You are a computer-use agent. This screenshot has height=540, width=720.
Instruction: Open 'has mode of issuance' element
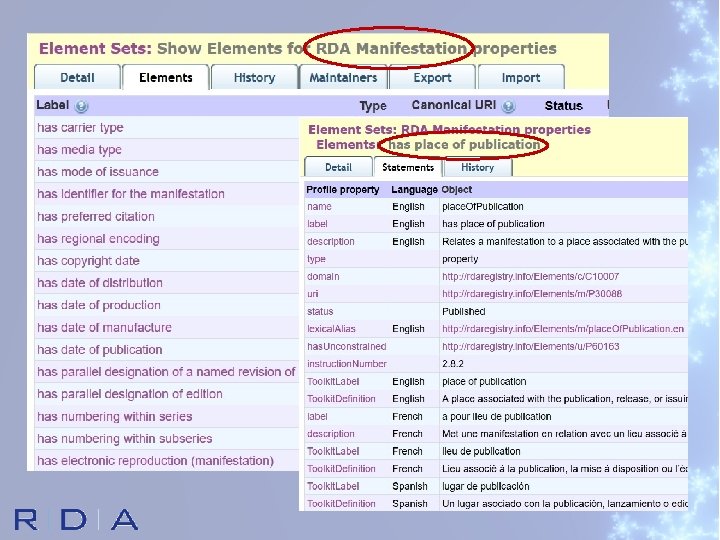pos(98,172)
